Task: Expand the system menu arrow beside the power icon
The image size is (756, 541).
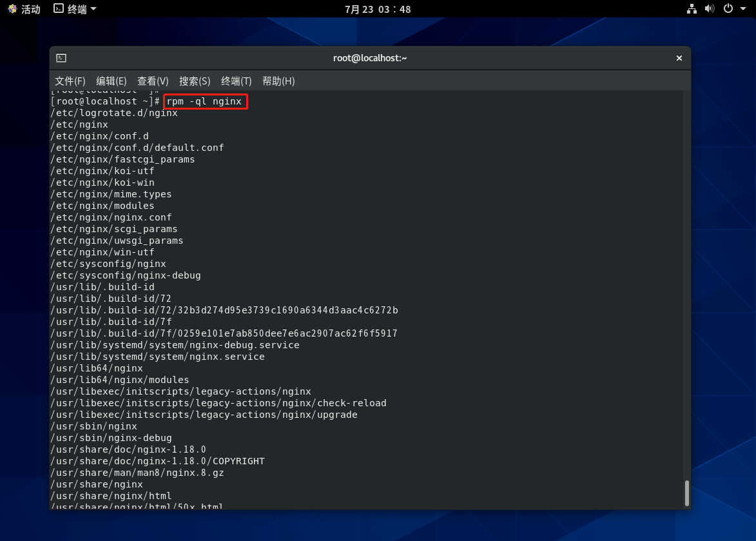Action: pyautogui.click(x=743, y=9)
